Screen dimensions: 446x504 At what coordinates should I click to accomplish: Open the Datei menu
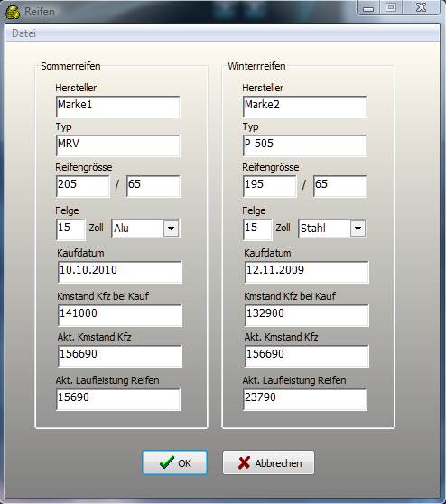[x=23, y=33]
